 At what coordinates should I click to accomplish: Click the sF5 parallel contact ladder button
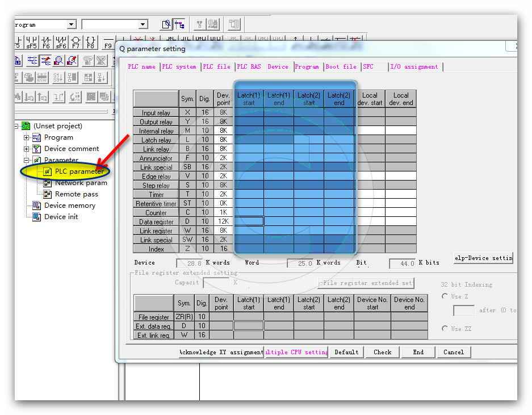click(32, 43)
